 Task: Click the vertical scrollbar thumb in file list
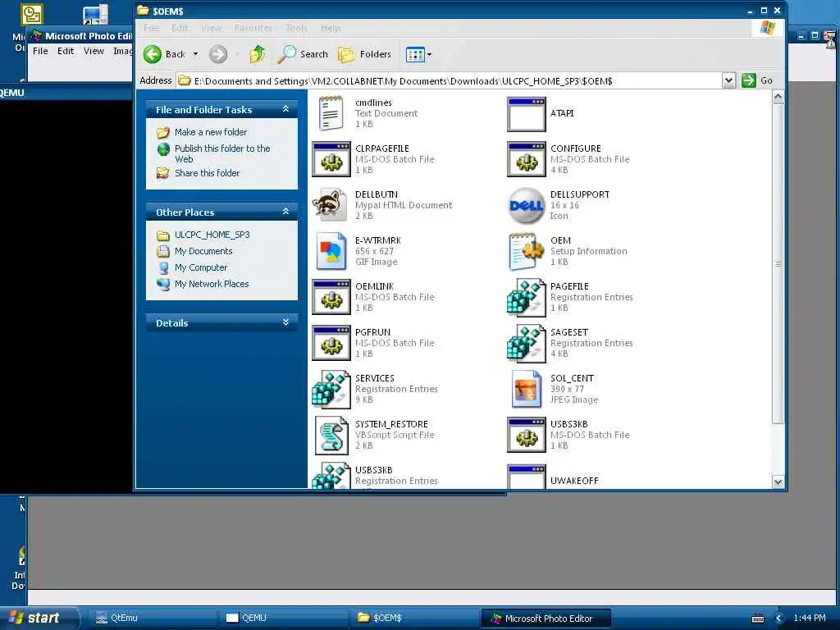tap(778, 263)
